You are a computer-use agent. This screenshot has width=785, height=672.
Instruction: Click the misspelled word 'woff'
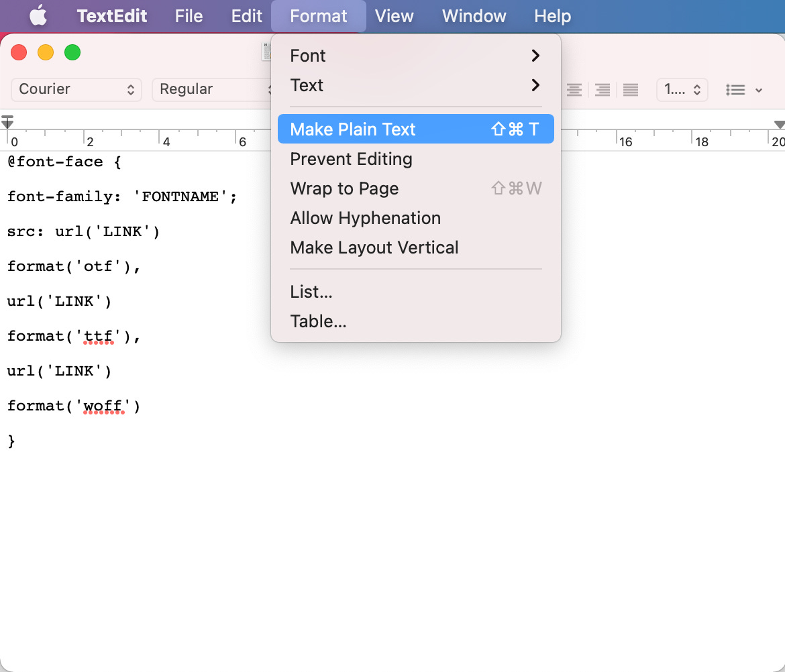click(x=103, y=406)
